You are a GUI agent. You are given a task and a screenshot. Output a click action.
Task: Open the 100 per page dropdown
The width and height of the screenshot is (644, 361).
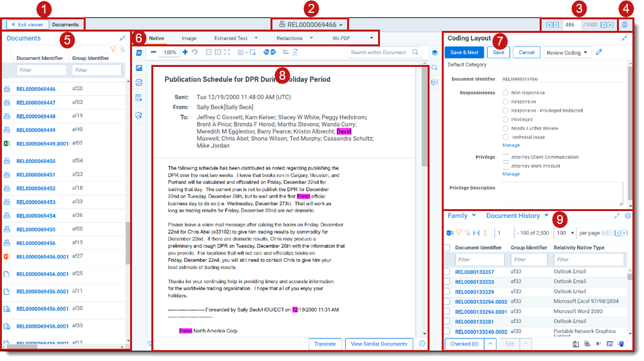click(x=565, y=233)
